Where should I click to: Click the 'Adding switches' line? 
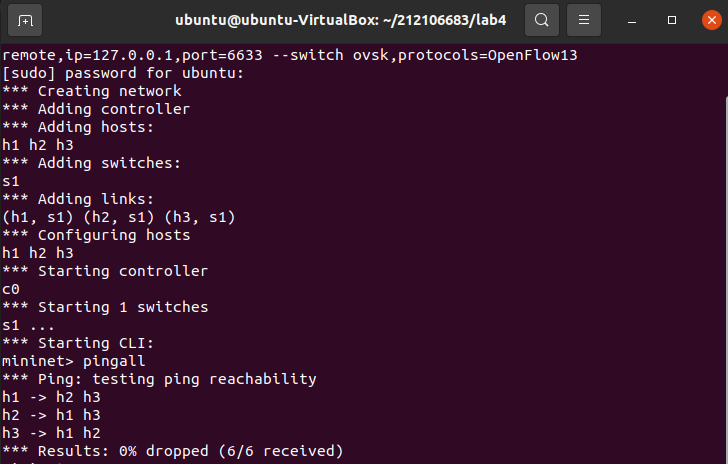91,163
